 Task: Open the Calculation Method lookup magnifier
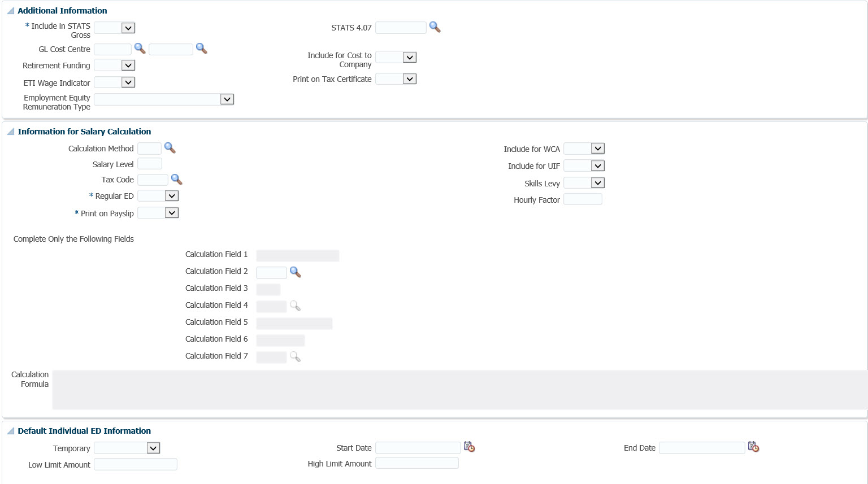point(170,148)
